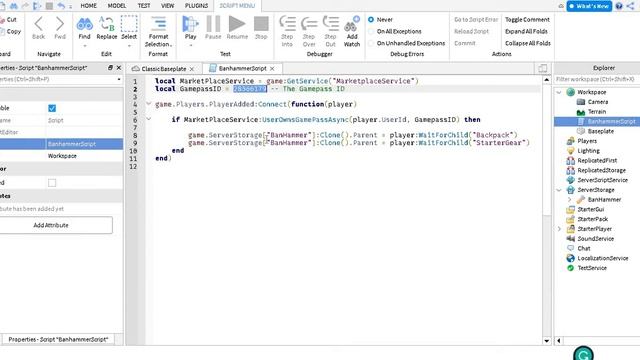Start playtest with the Play button
Screen dimensions: 640x360
click(190, 28)
